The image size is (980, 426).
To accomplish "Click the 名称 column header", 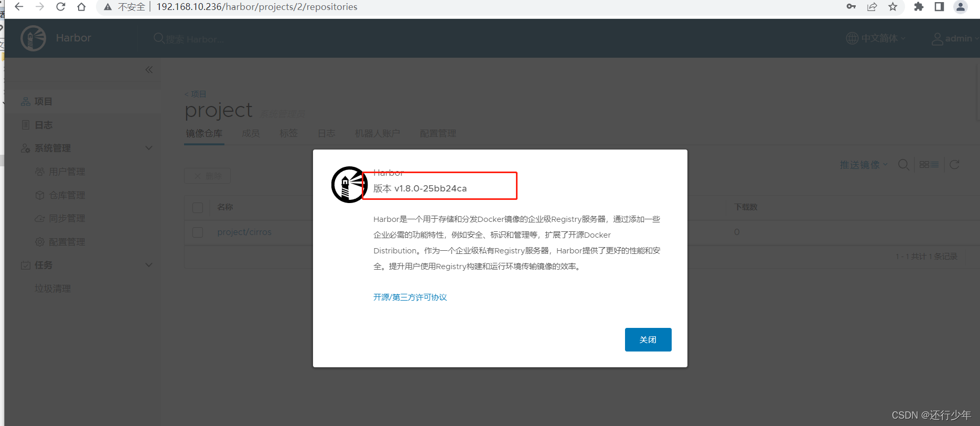I will (x=225, y=207).
